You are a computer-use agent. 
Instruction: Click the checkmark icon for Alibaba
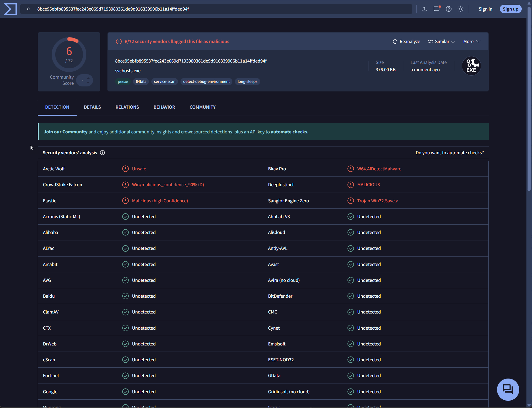pyautogui.click(x=126, y=232)
